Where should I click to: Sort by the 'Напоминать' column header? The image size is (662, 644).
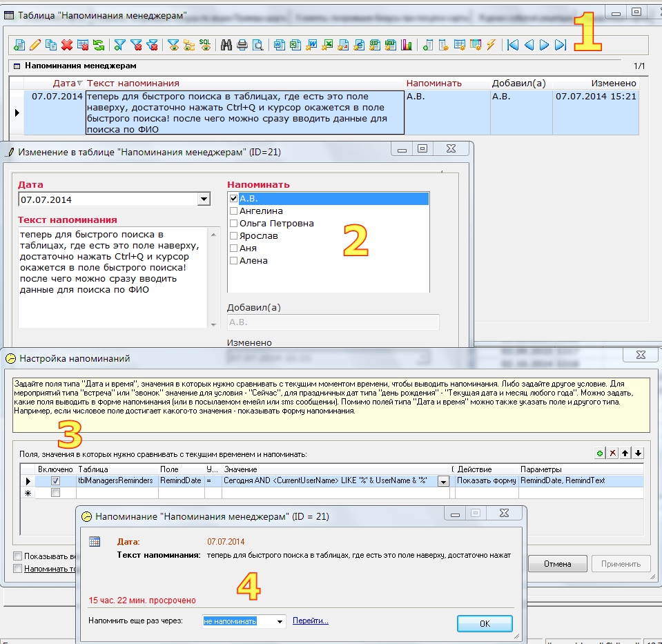coord(434,84)
